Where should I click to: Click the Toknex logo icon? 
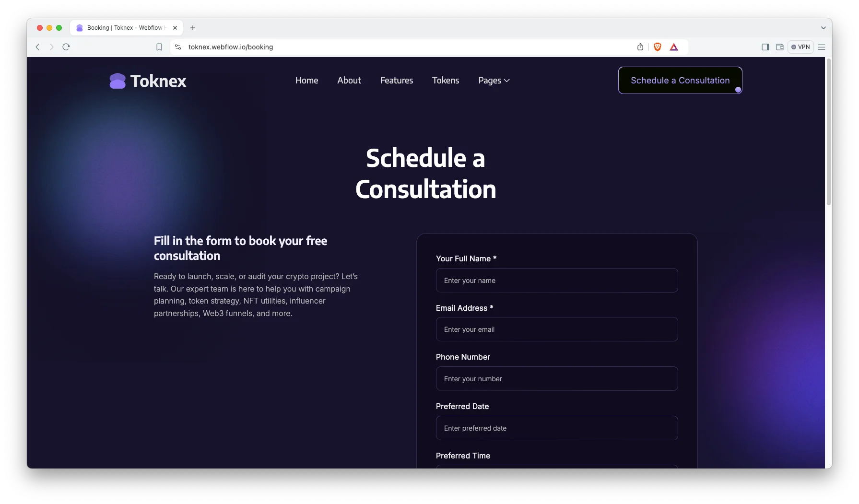[117, 81]
